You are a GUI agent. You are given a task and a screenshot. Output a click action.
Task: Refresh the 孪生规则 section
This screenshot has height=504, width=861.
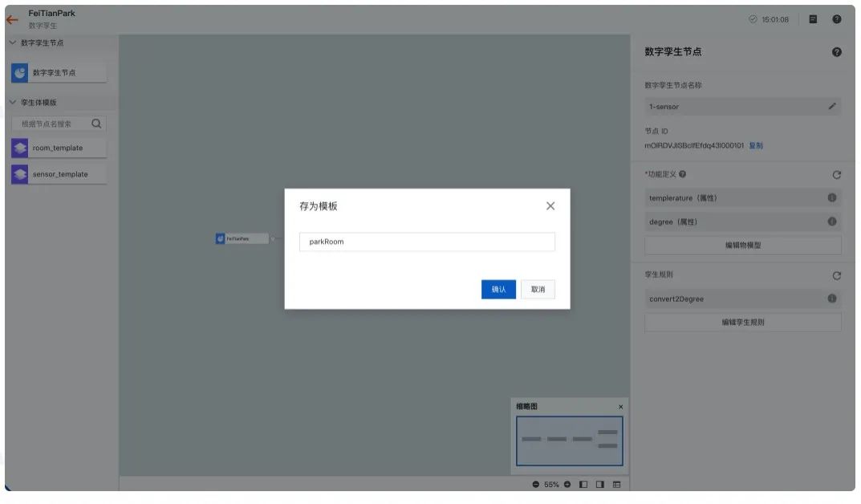coord(836,275)
